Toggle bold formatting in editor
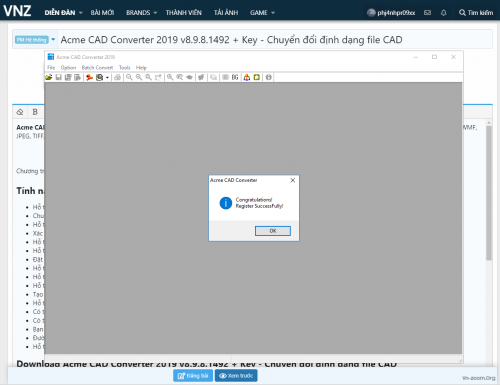The width and height of the screenshot is (500, 385). pyautogui.click(x=35, y=112)
